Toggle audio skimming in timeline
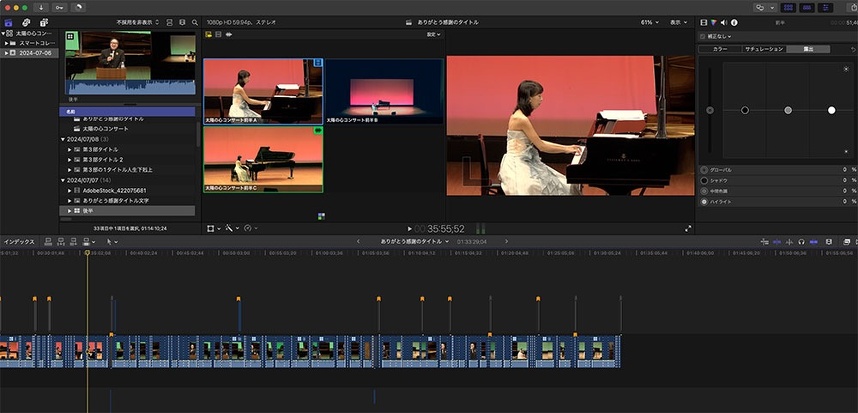The height and width of the screenshot is (413, 858). 789,241
